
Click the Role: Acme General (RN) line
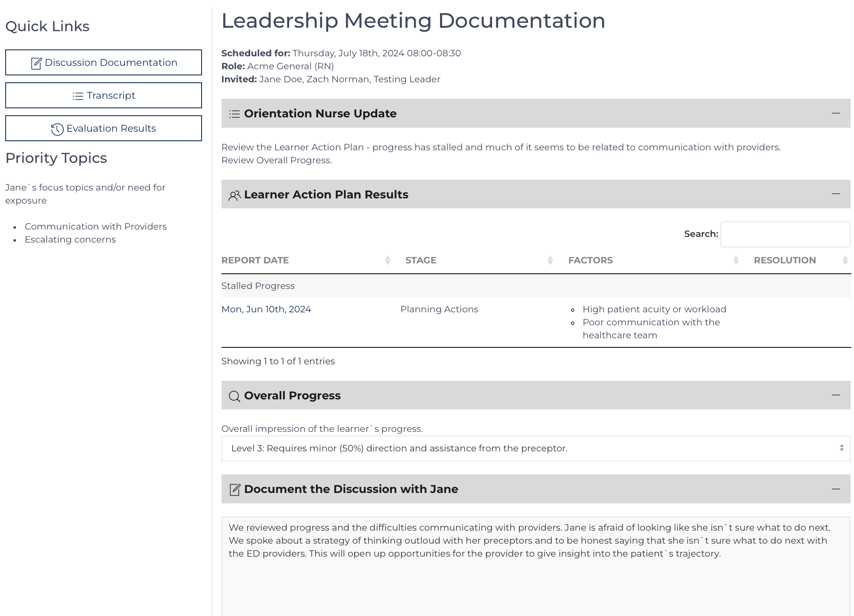pos(277,66)
